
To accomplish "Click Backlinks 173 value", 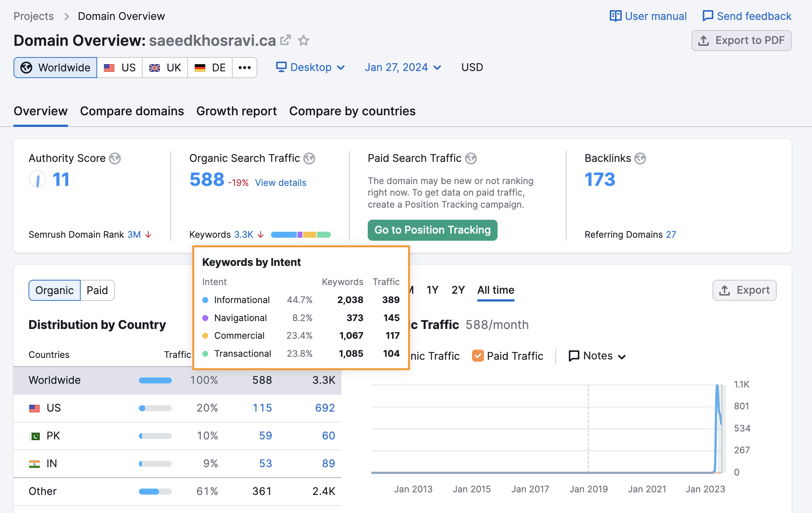I will pyautogui.click(x=600, y=179).
